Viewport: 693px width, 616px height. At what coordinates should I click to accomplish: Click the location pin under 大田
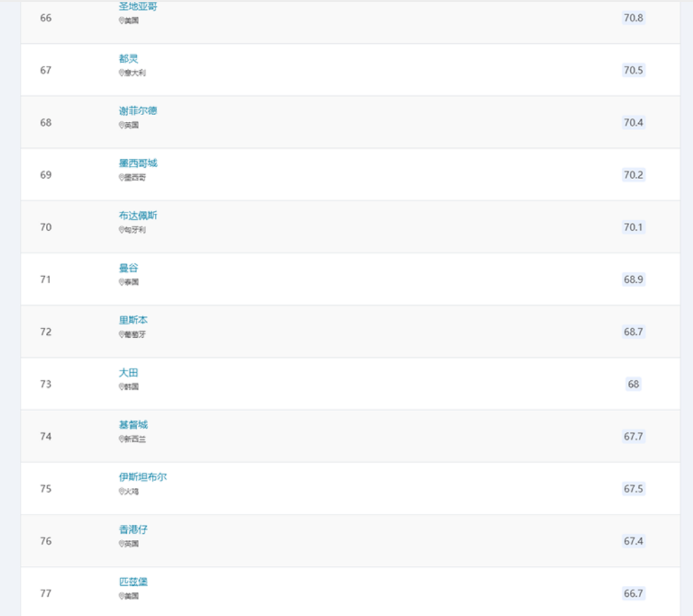tap(121, 386)
